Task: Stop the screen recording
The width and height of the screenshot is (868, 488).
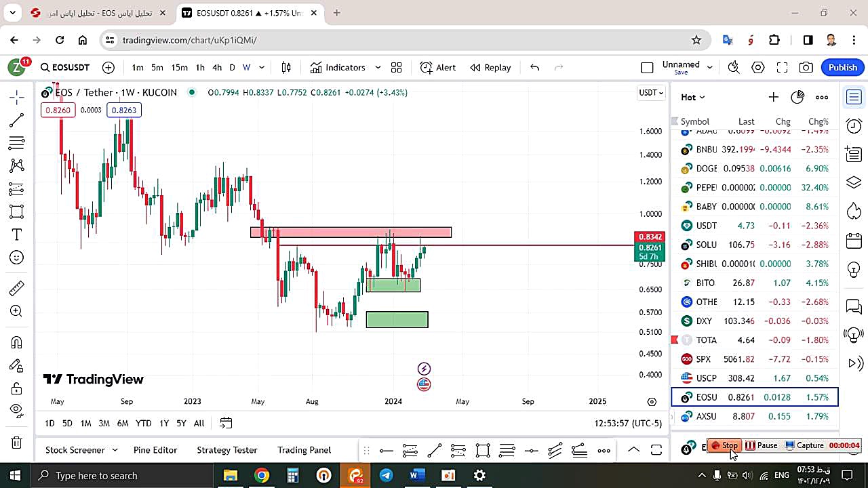Action: [724, 445]
